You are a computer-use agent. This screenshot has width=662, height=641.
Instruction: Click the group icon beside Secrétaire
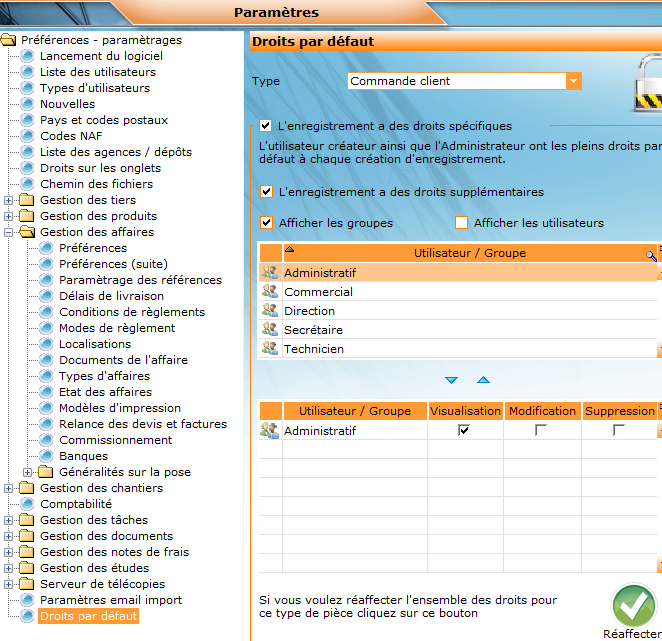pos(270,329)
